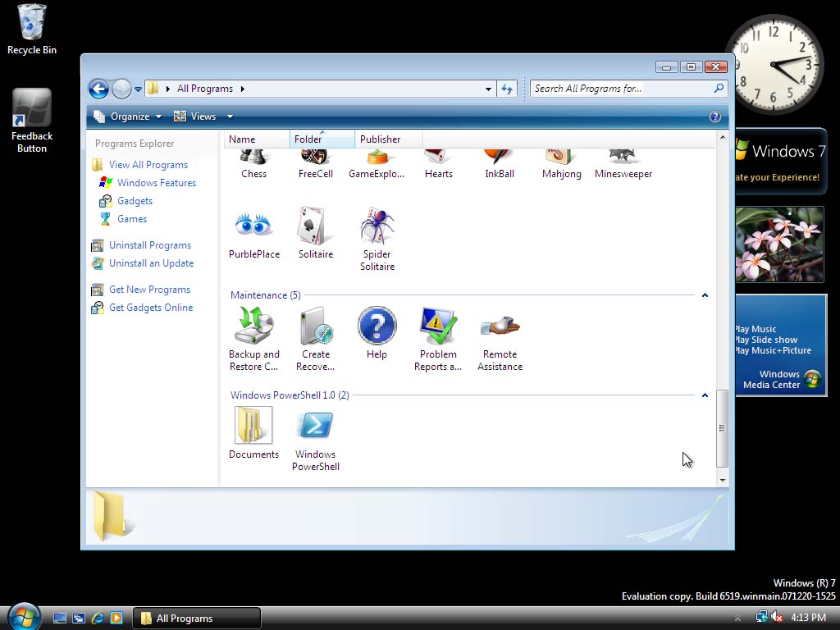Open the Feedback Button desktop shortcut
The height and width of the screenshot is (630, 840).
point(32,121)
